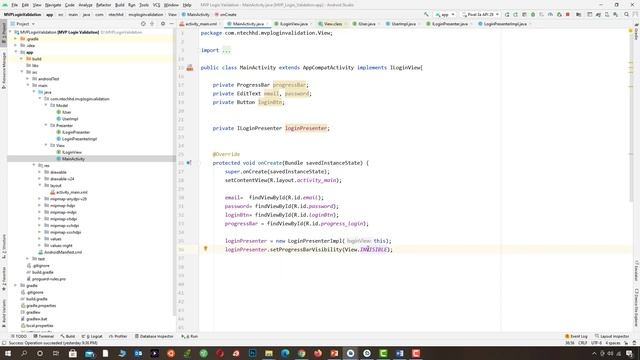
Task: Click the related XML gutter icon beside class
Action: click(190, 68)
